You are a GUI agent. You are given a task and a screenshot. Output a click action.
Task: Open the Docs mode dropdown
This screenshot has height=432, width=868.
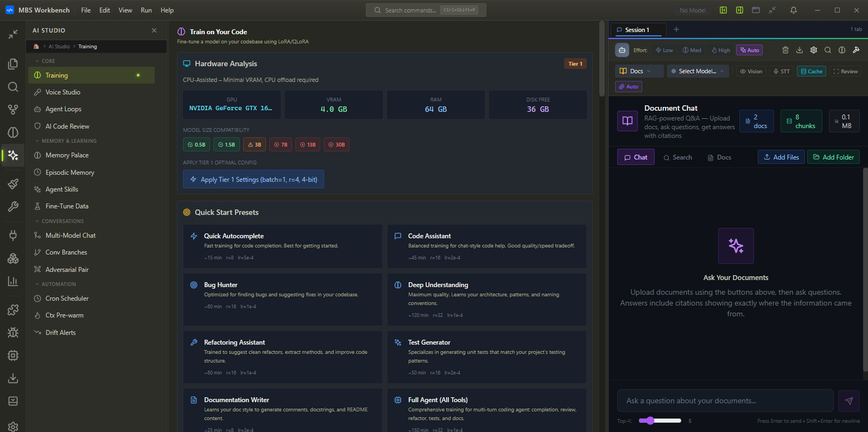(640, 71)
